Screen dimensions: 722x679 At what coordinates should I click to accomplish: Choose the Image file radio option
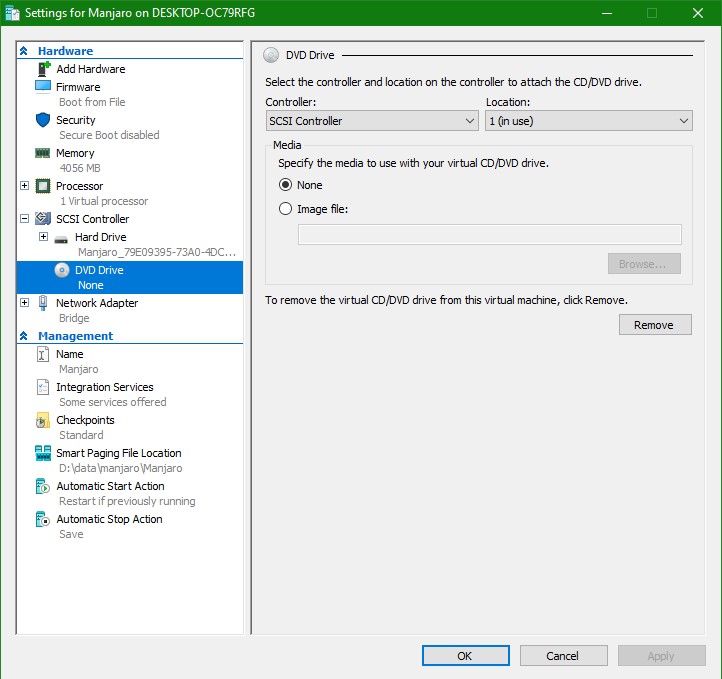(286, 209)
